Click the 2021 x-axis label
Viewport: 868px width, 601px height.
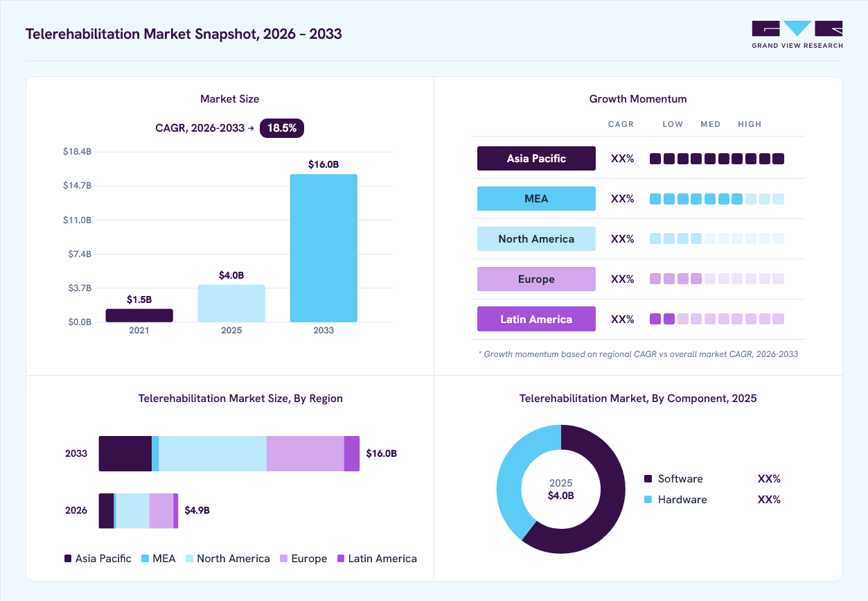click(139, 331)
